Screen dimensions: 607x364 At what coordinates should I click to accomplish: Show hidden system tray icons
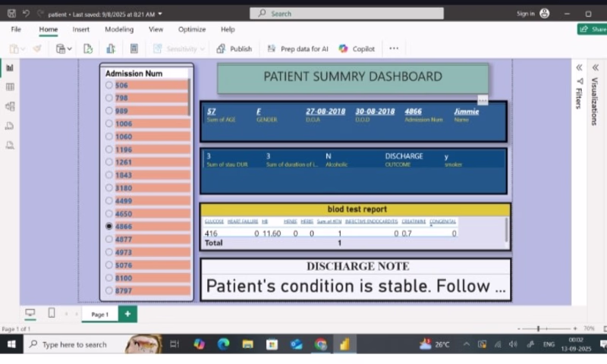click(467, 344)
